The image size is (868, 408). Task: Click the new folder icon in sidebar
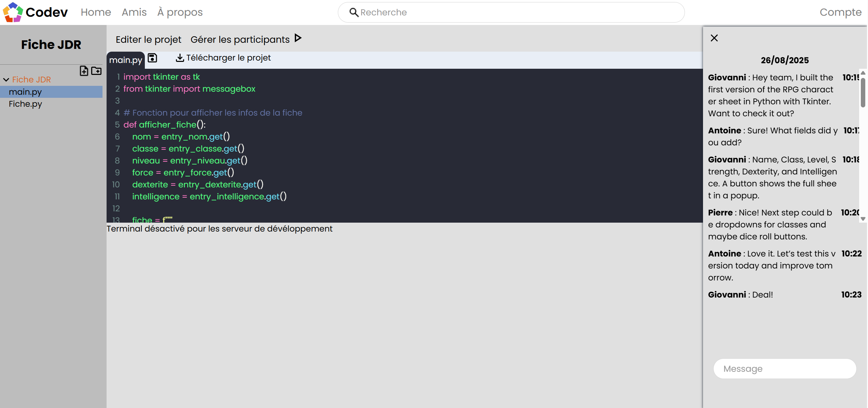click(96, 71)
